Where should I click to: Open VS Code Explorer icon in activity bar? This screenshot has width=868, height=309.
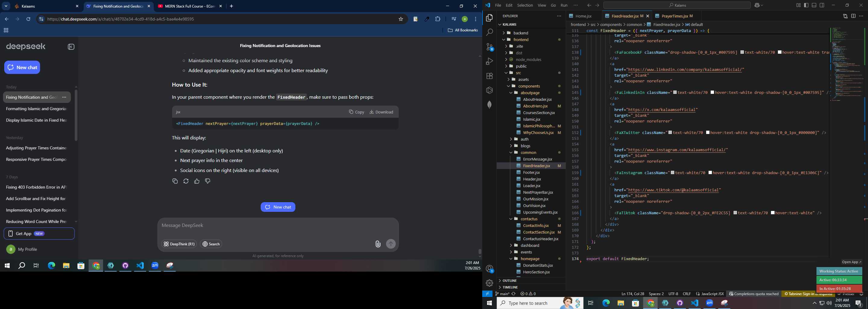click(x=489, y=18)
